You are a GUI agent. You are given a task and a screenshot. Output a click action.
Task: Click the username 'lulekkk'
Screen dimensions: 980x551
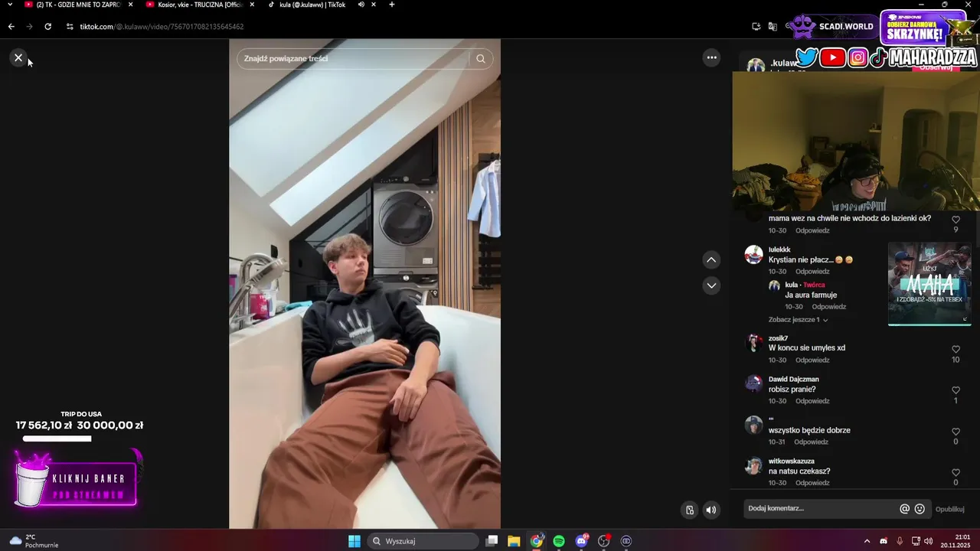(779, 249)
